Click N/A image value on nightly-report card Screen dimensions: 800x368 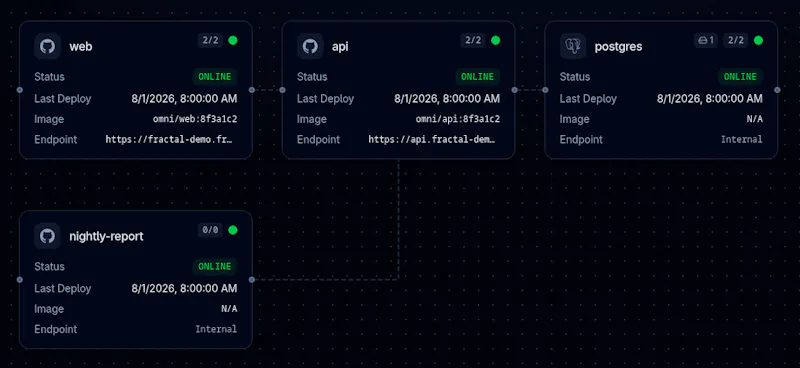229,309
